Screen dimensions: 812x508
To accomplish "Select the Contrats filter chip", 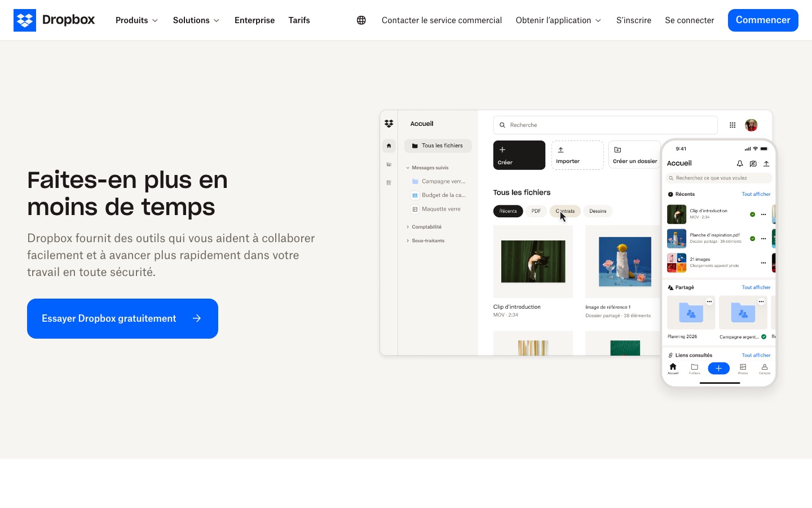I will 565,211.
